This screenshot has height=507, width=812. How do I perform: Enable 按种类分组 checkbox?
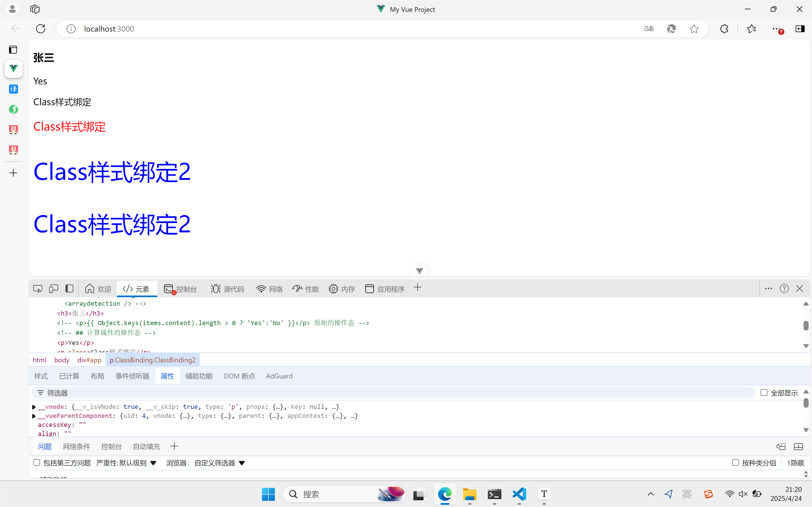(x=735, y=463)
